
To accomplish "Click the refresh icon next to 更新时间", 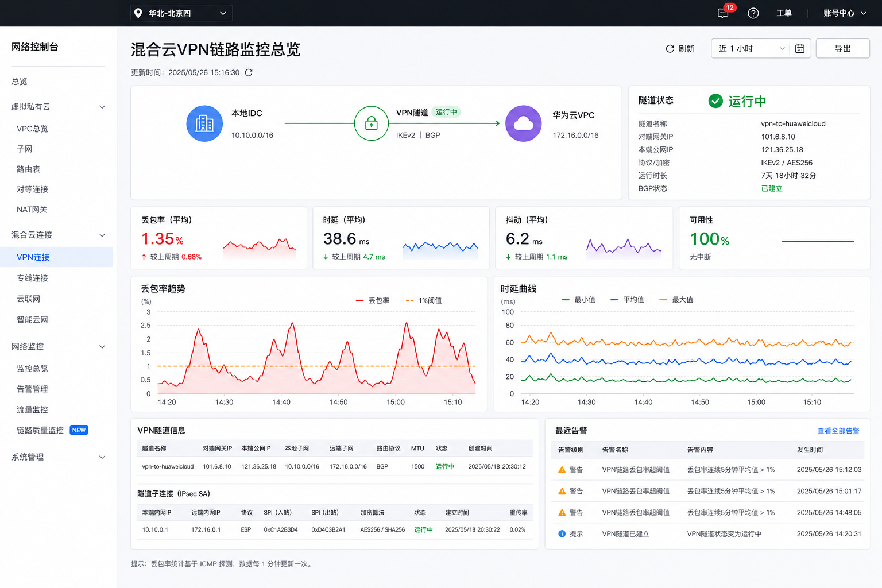I will 249,72.
